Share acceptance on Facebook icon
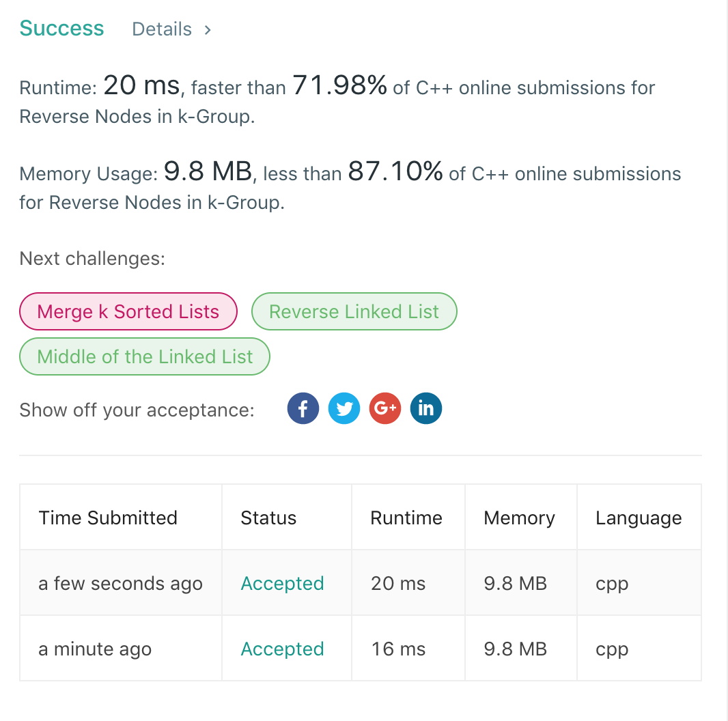 click(303, 409)
